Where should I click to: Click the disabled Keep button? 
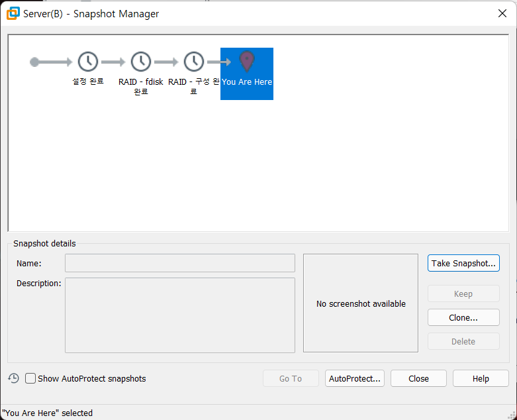pyautogui.click(x=463, y=293)
